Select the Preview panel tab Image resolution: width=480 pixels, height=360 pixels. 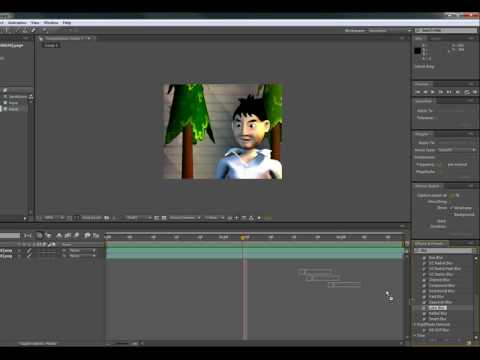pyautogui.click(x=422, y=84)
